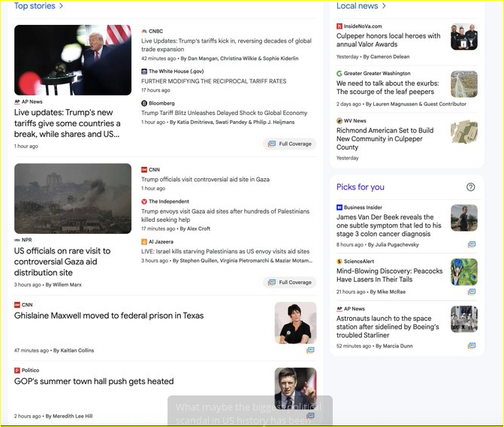Click AP News logo in Picks for you

tap(339, 308)
